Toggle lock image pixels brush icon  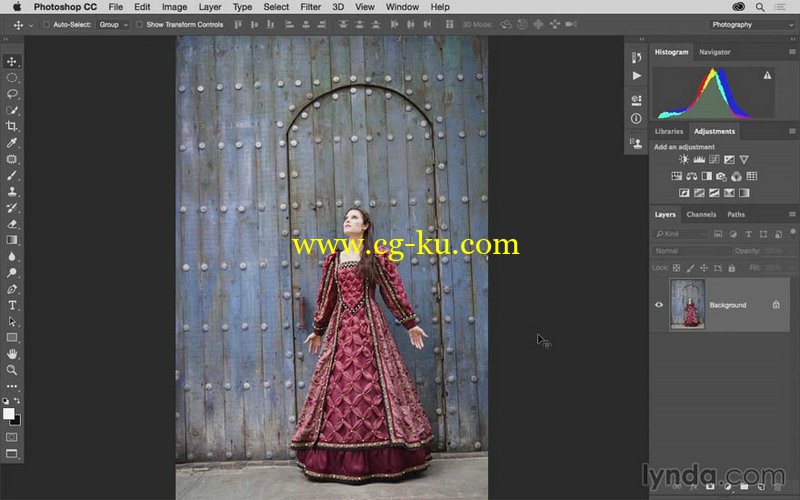pos(690,268)
